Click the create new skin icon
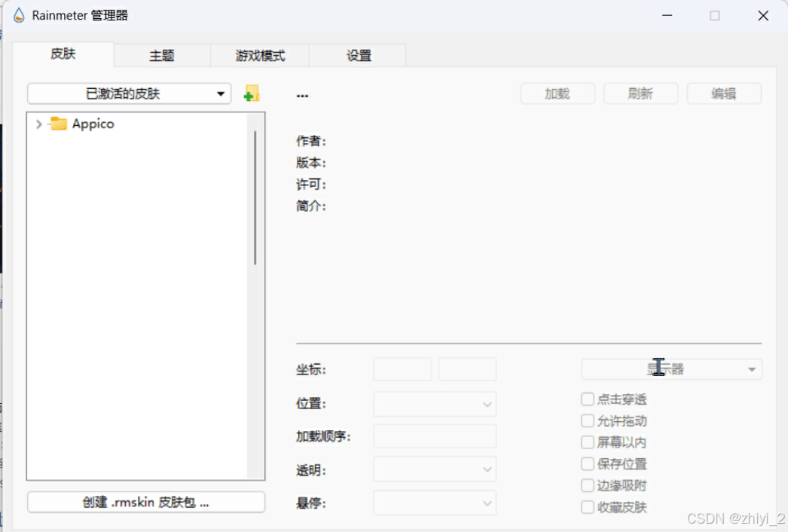This screenshot has height=532, width=788. [x=252, y=93]
